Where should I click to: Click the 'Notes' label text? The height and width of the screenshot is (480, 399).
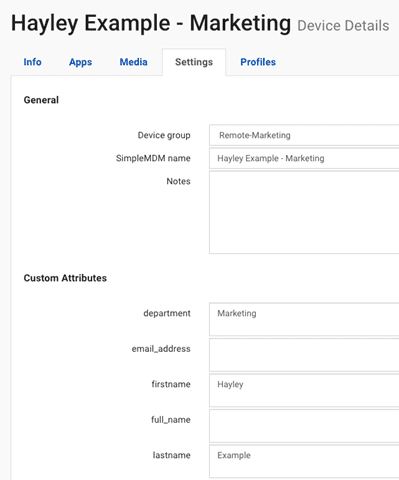point(178,181)
